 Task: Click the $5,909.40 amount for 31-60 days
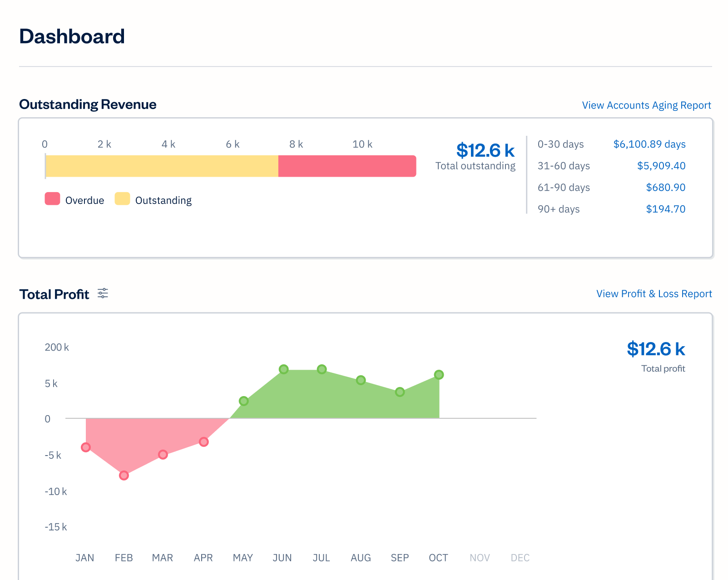tap(661, 166)
